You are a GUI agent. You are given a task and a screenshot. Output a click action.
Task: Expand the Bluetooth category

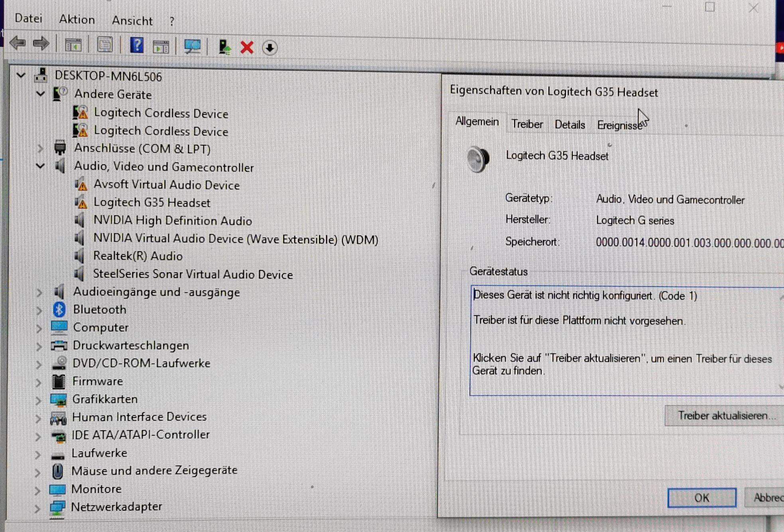(39, 310)
